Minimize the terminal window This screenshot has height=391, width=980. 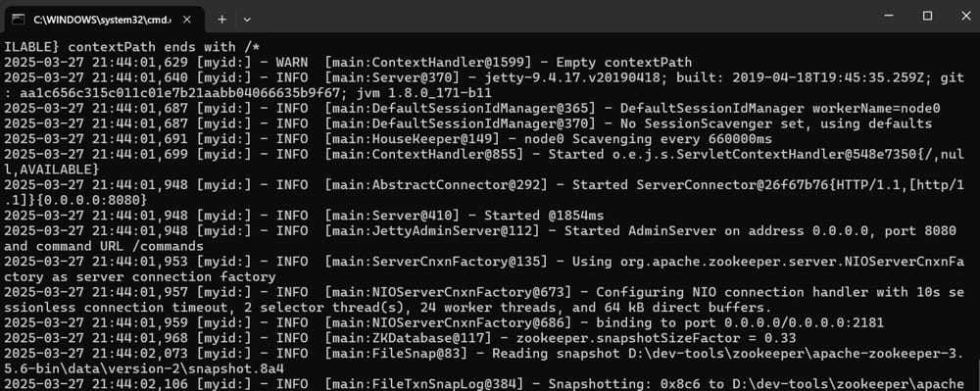[x=891, y=17]
